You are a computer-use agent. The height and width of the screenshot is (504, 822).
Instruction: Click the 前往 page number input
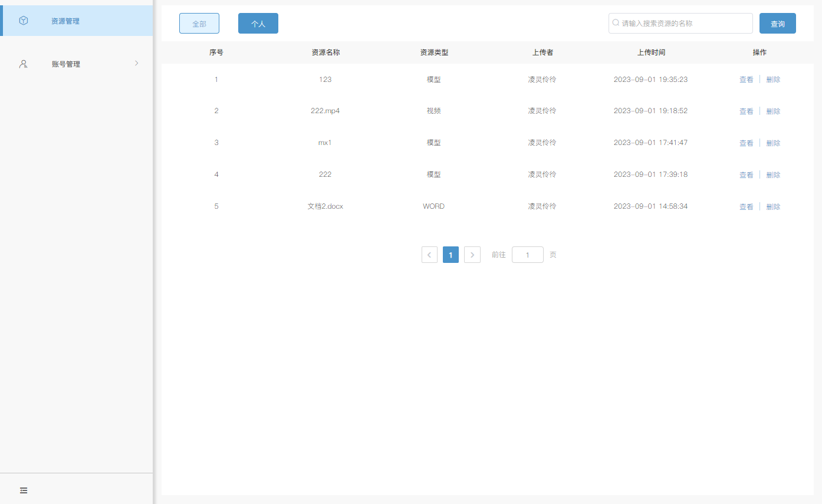(528, 255)
